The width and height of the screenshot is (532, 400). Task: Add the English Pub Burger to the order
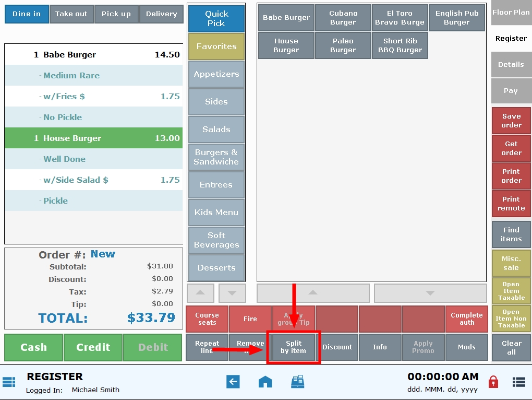tap(456, 17)
